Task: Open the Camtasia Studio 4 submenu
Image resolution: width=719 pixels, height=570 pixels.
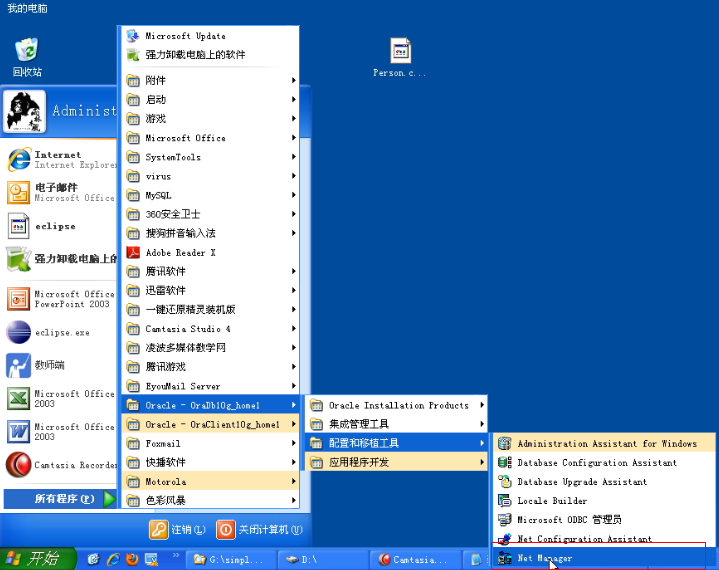Action: coord(210,329)
